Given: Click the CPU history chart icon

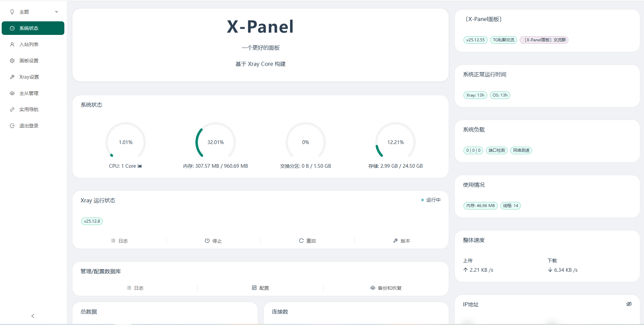Looking at the screenshot, I should [140, 166].
